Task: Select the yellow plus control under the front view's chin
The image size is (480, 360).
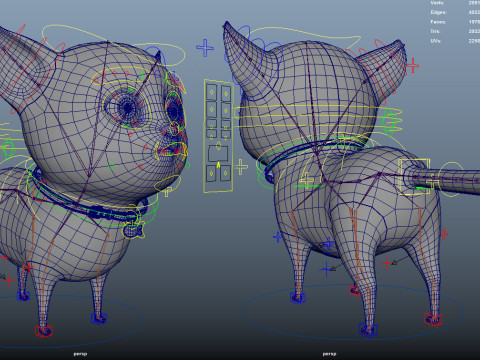Action: pos(167,191)
